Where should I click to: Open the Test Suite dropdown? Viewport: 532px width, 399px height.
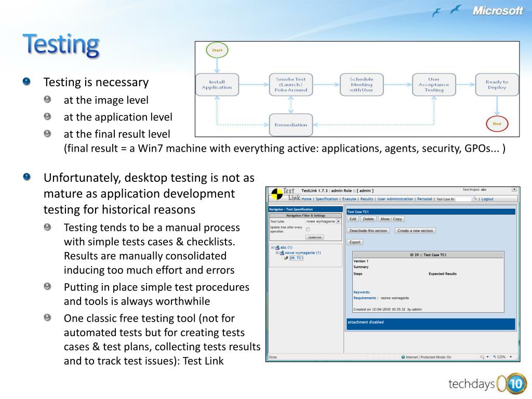323,221
